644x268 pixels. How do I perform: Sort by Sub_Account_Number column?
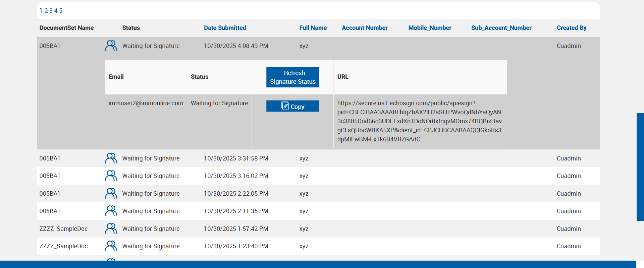pos(501,28)
